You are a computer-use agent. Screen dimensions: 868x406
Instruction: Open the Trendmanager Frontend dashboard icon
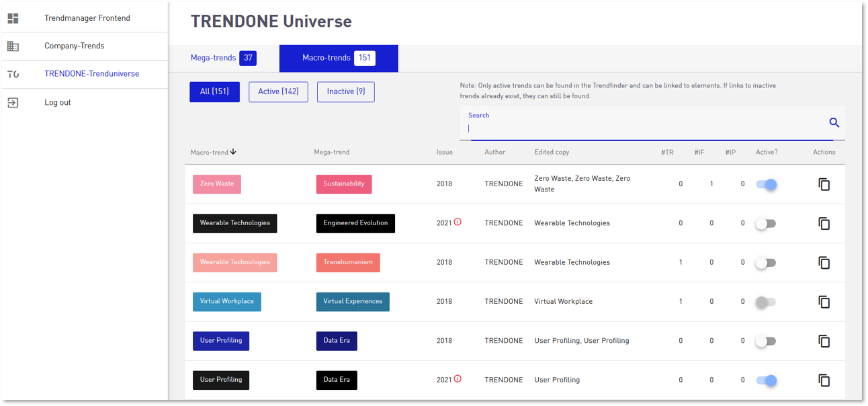pyautogui.click(x=13, y=18)
